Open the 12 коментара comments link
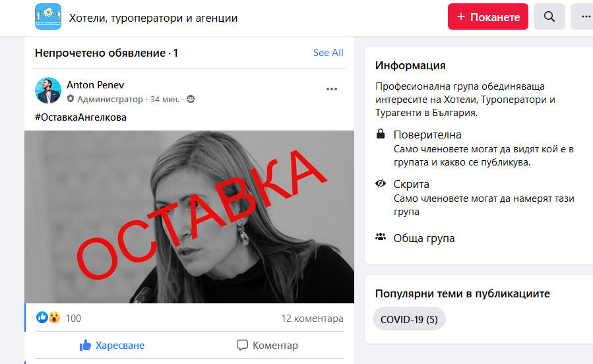 [x=313, y=318]
